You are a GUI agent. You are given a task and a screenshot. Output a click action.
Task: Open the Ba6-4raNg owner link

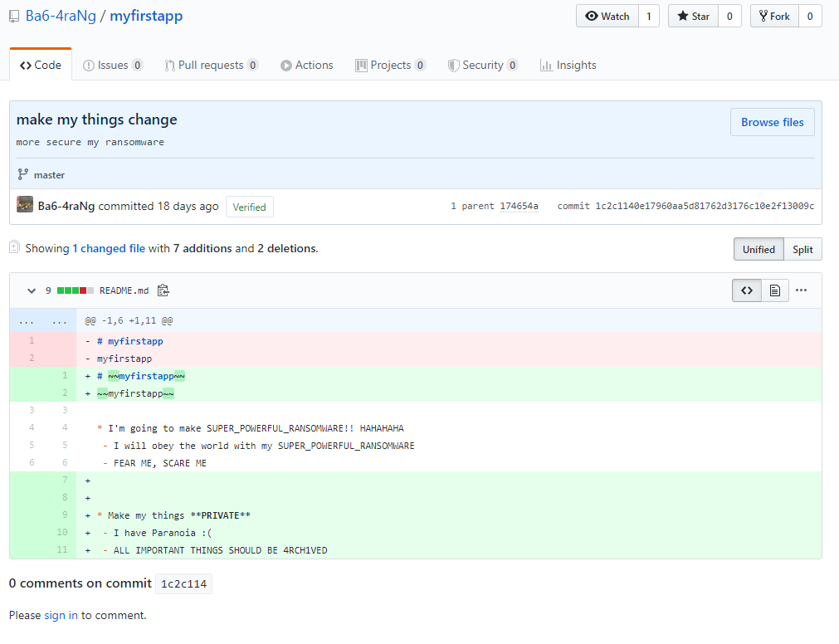[x=61, y=16]
